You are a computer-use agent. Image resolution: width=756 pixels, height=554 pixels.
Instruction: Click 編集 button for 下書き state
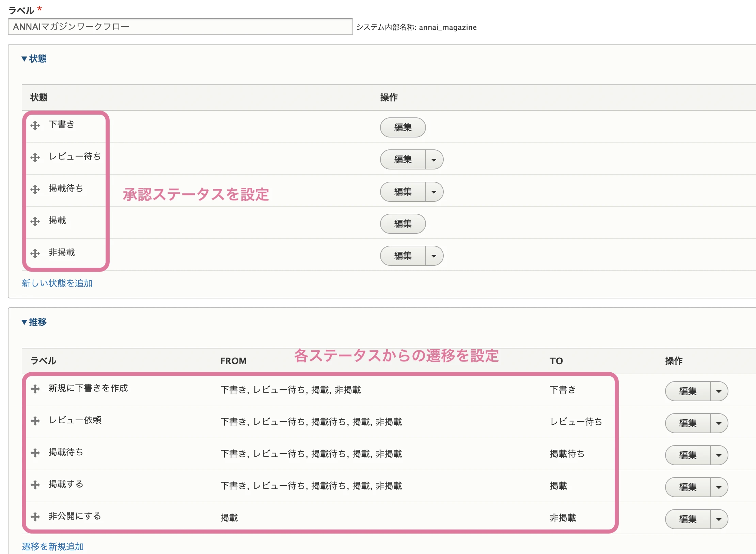coord(403,128)
